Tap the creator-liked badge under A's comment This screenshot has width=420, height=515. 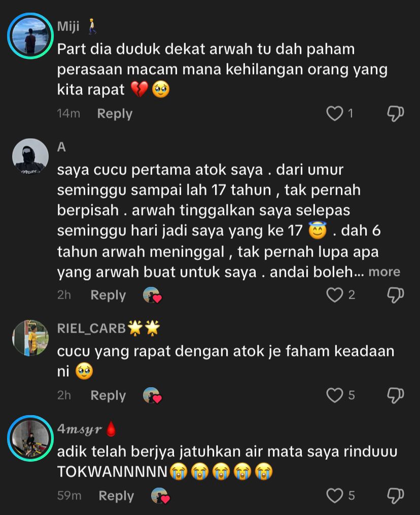(152, 295)
